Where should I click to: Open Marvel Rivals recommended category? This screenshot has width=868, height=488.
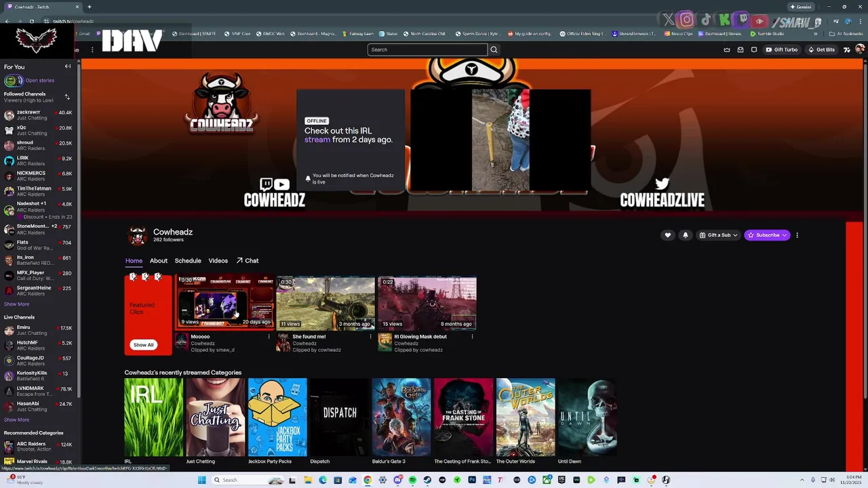38,463
